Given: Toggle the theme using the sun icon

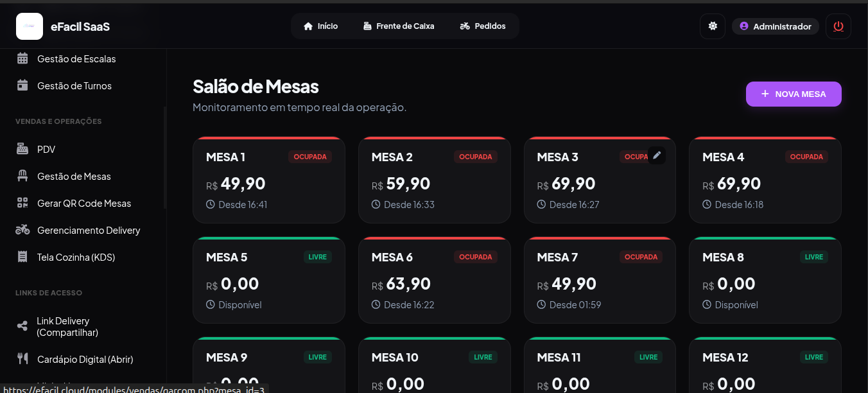Looking at the screenshot, I should (713, 26).
